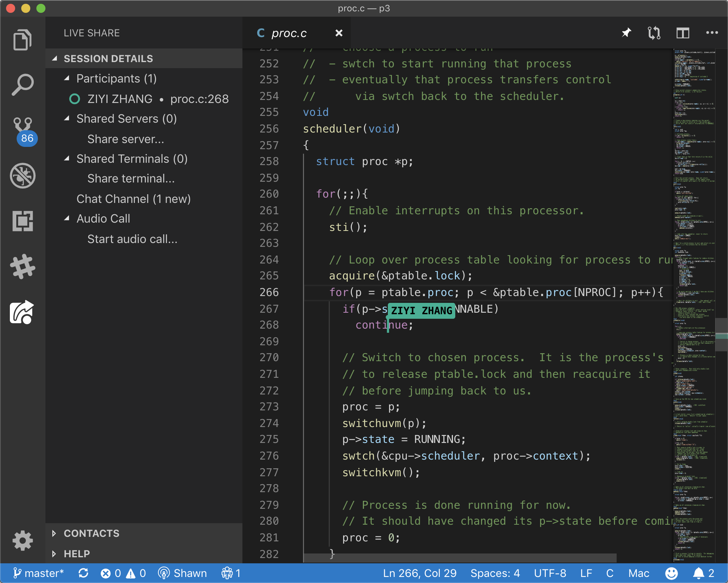The image size is (728, 583).
Task: Open the more actions ellipsis menu
Action: pos(712,33)
